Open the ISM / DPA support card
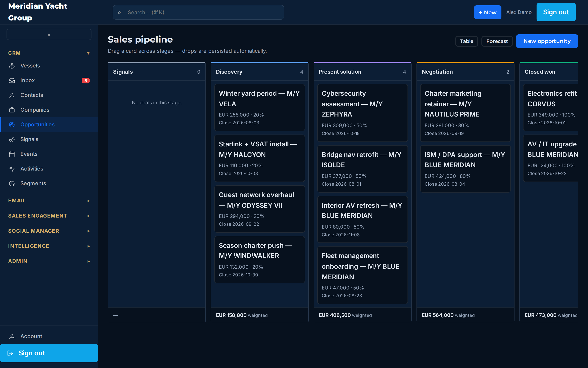 coord(465,169)
